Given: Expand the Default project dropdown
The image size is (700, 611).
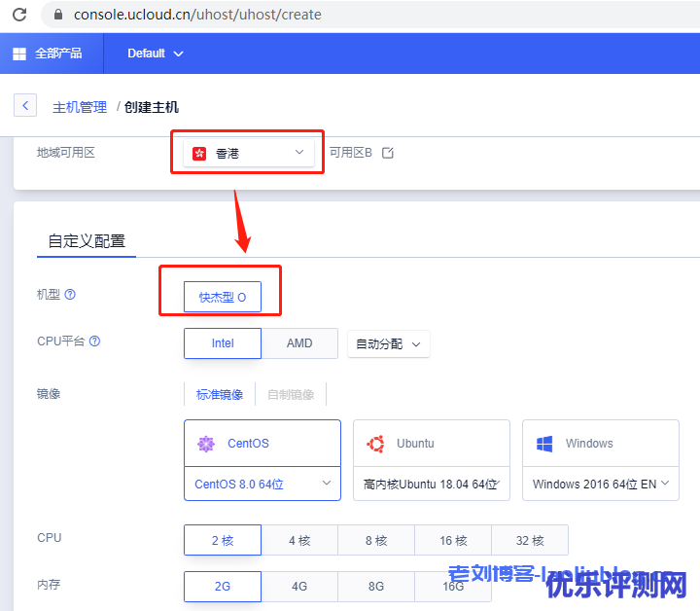Looking at the screenshot, I should pos(155,54).
